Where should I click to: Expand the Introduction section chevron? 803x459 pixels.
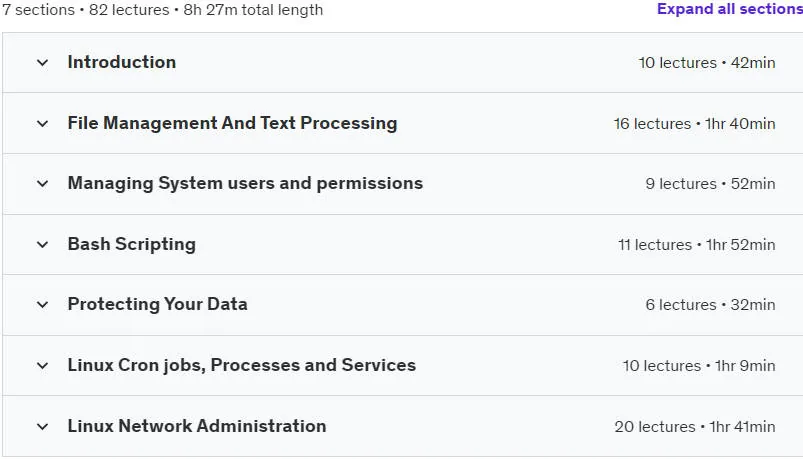point(43,63)
